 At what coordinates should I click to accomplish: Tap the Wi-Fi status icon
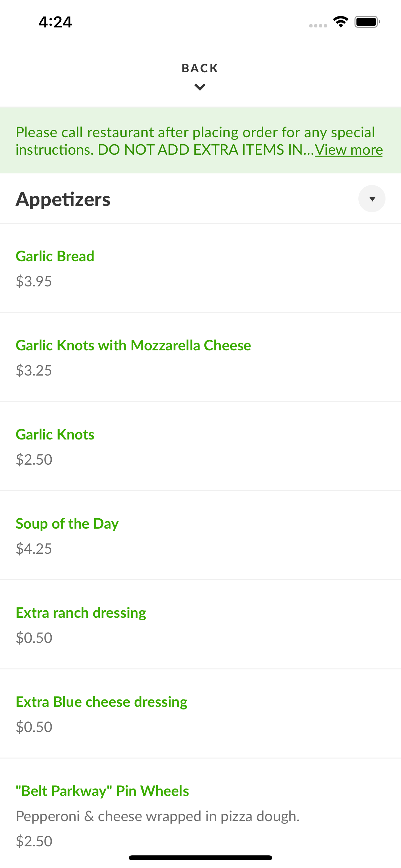[340, 22]
